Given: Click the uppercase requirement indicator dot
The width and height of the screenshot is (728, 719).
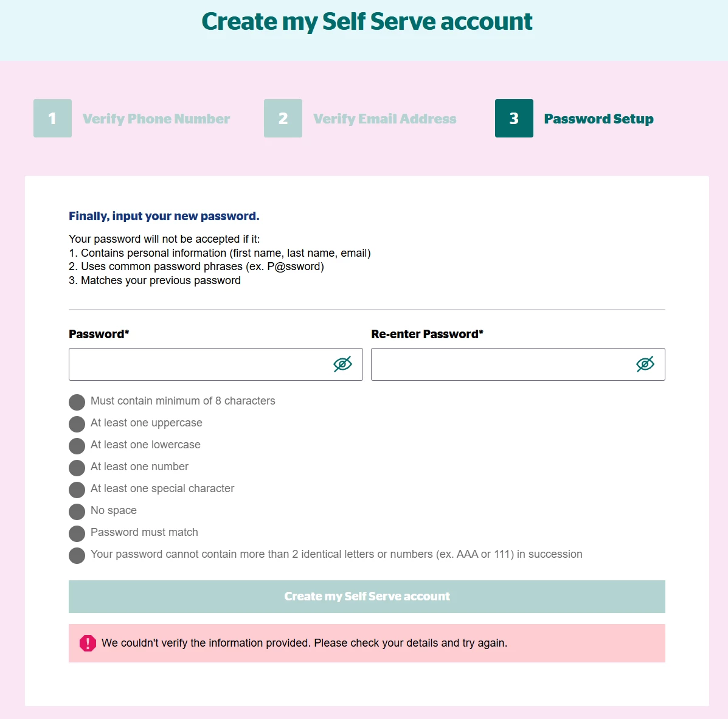Looking at the screenshot, I should tap(77, 424).
